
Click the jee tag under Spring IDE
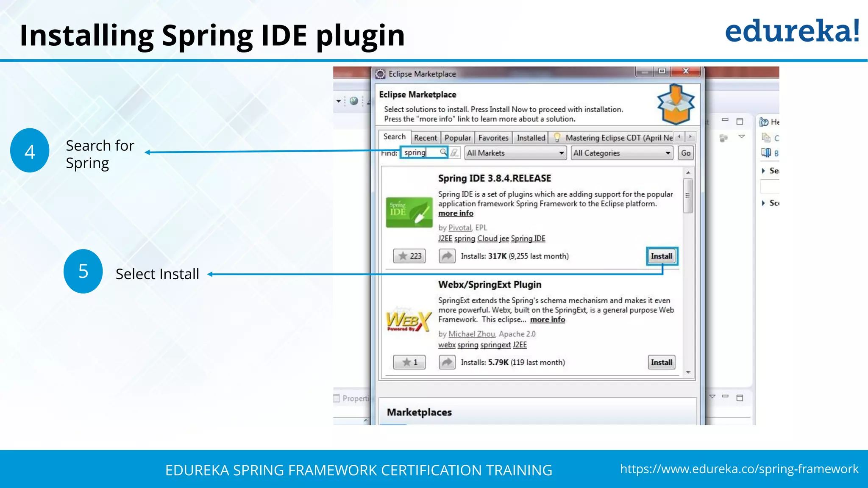coord(504,238)
